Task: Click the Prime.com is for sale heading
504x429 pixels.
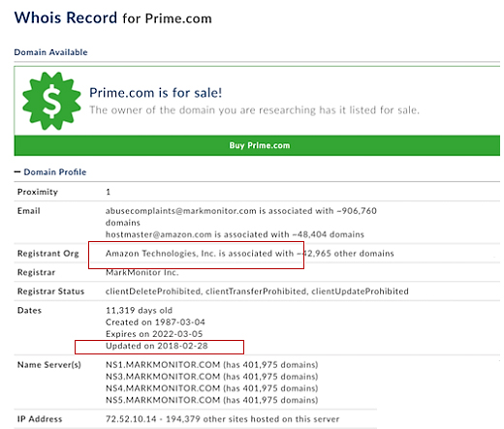Action: pyautogui.click(x=156, y=93)
